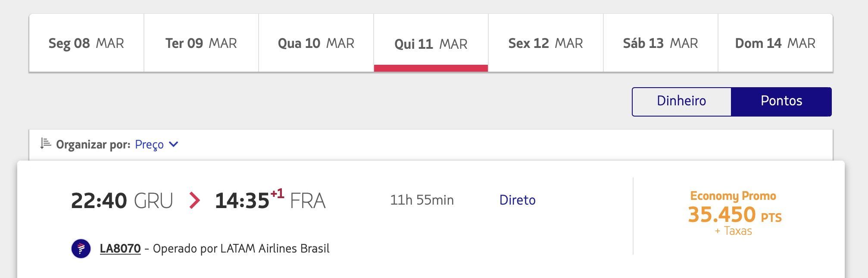
Task: Open the LA8070 flight number link
Action: tap(120, 249)
